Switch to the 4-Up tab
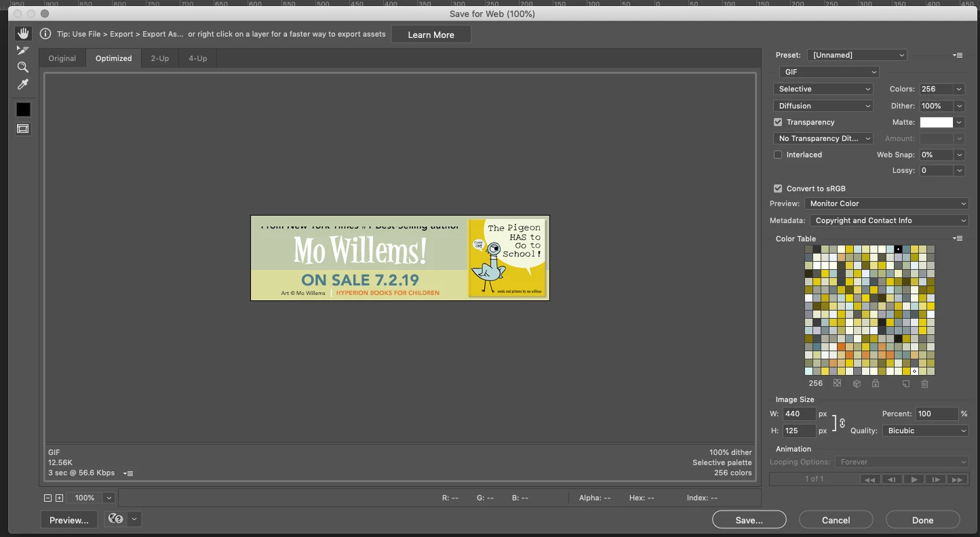This screenshot has height=537, width=980. [x=198, y=58]
